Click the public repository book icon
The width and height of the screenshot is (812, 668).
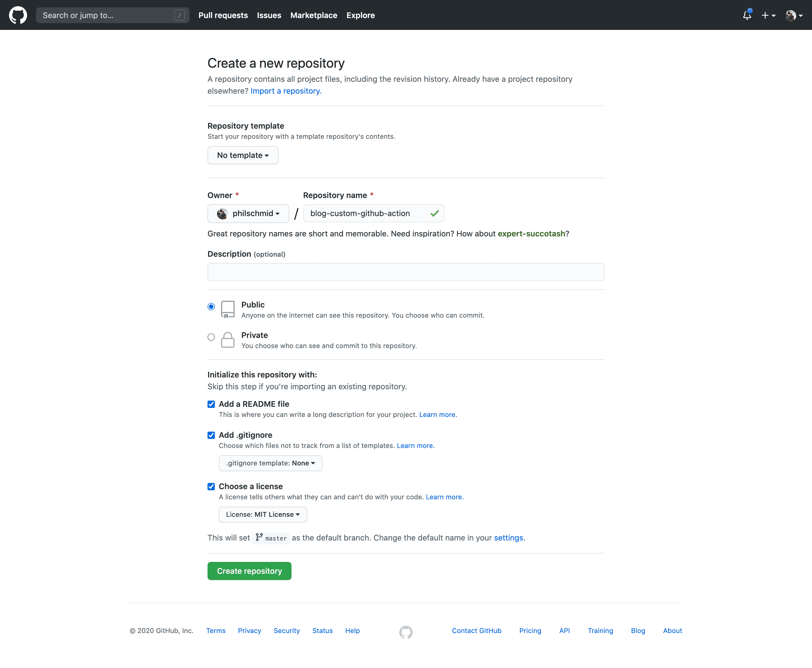228,309
